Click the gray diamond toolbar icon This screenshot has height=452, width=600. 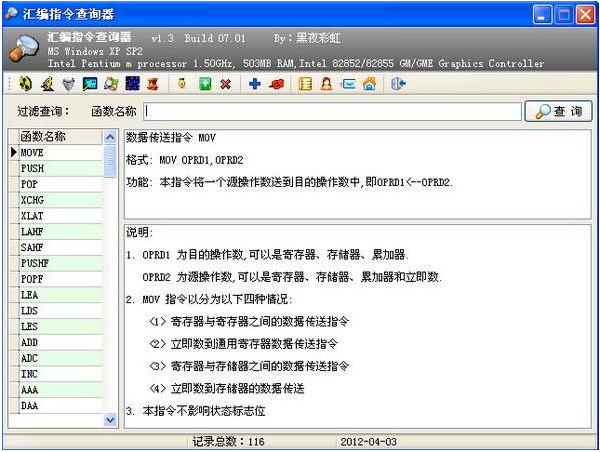click(x=68, y=84)
